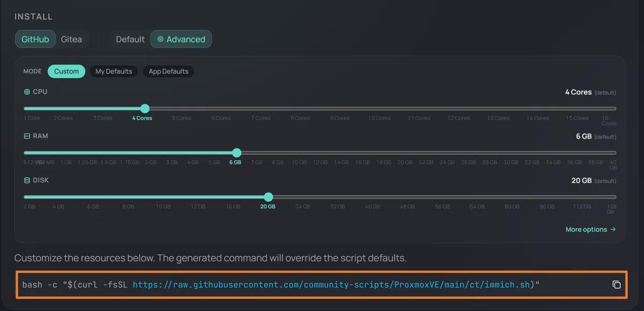Image resolution: width=644 pixels, height=311 pixels.
Task: Open the raw.githubusercontent.com immich.sh script URL
Action: [331, 285]
